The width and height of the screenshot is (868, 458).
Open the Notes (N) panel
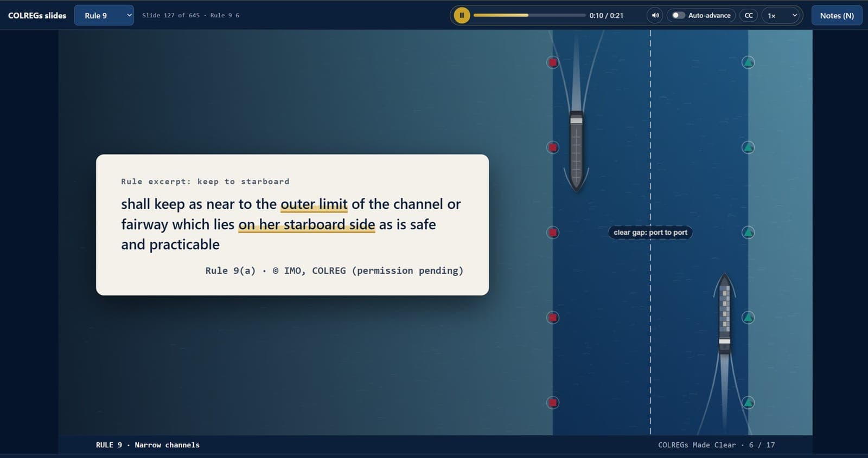pos(837,15)
